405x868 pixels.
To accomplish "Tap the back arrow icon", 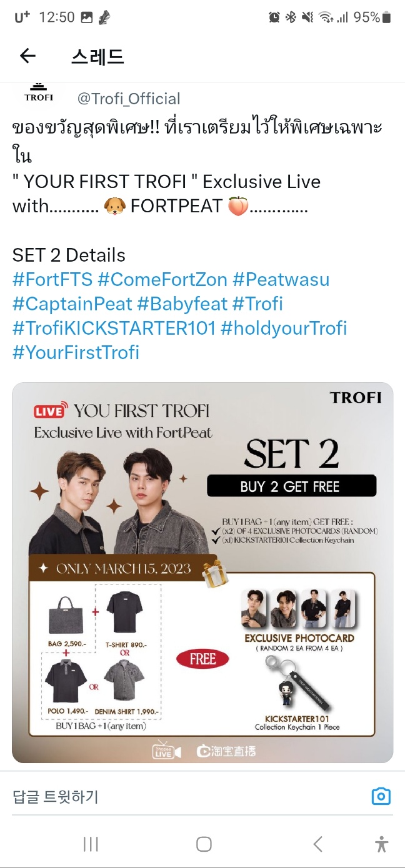I will pos(27,56).
